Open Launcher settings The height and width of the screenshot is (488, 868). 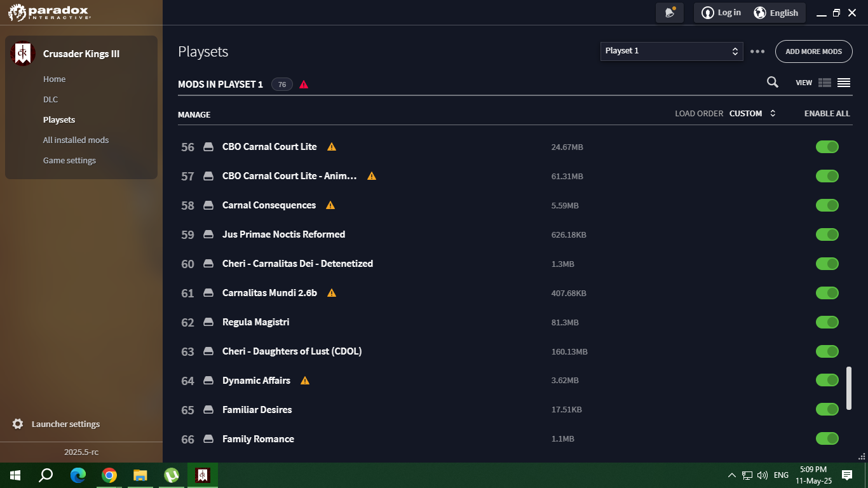tap(65, 424)
